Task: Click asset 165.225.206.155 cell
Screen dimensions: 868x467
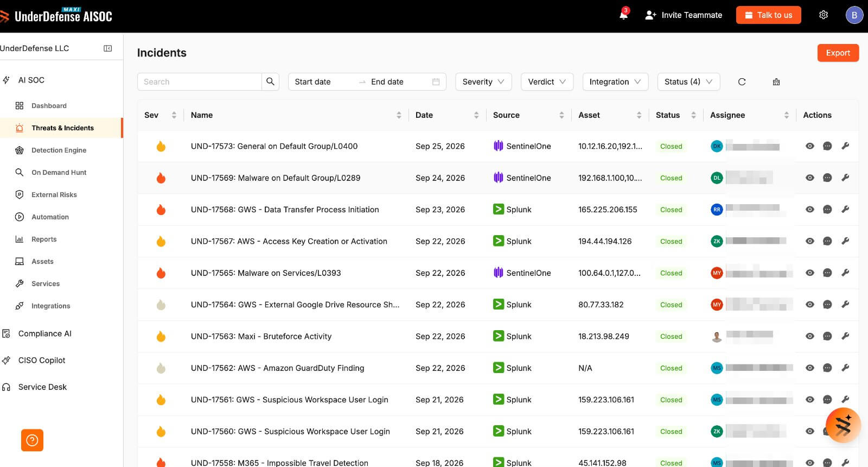Action: tap(608, 210)
